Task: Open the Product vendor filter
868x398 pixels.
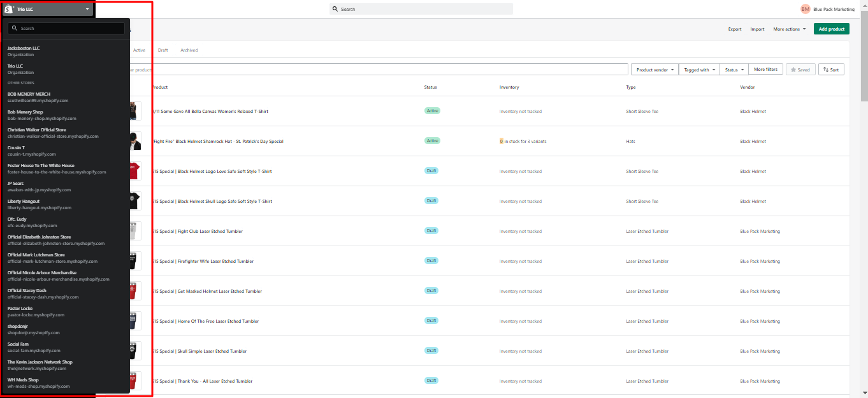Action: click(655, 70)
